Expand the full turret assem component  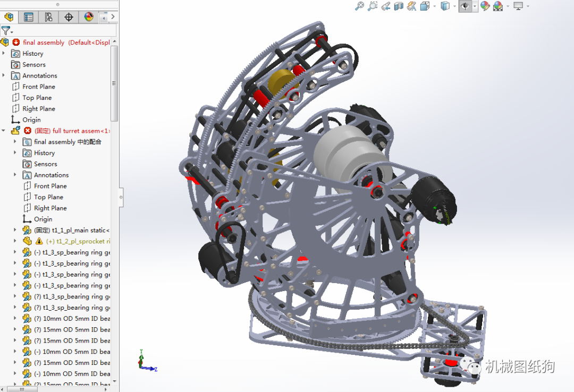[x=4, y=131]
